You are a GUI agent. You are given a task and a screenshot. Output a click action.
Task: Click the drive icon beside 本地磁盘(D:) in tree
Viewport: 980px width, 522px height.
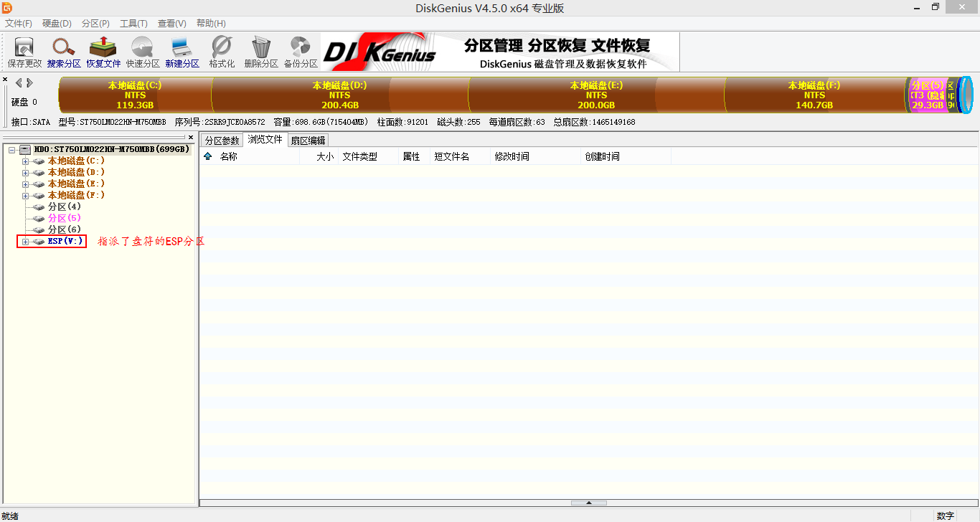pyautogui.click(x=39, y=173)
